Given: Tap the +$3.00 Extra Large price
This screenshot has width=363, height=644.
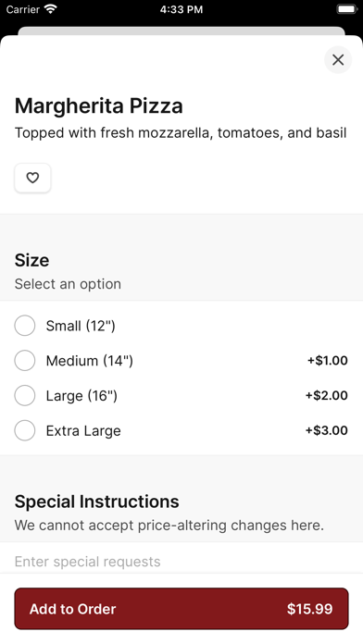Looking at the screenshot, I should 326,430.
